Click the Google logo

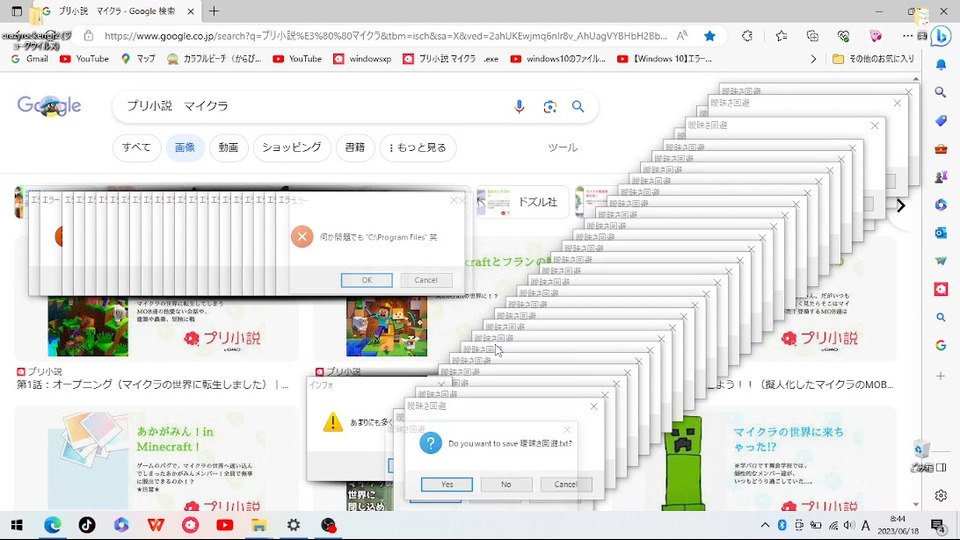(x=49, y=106)
